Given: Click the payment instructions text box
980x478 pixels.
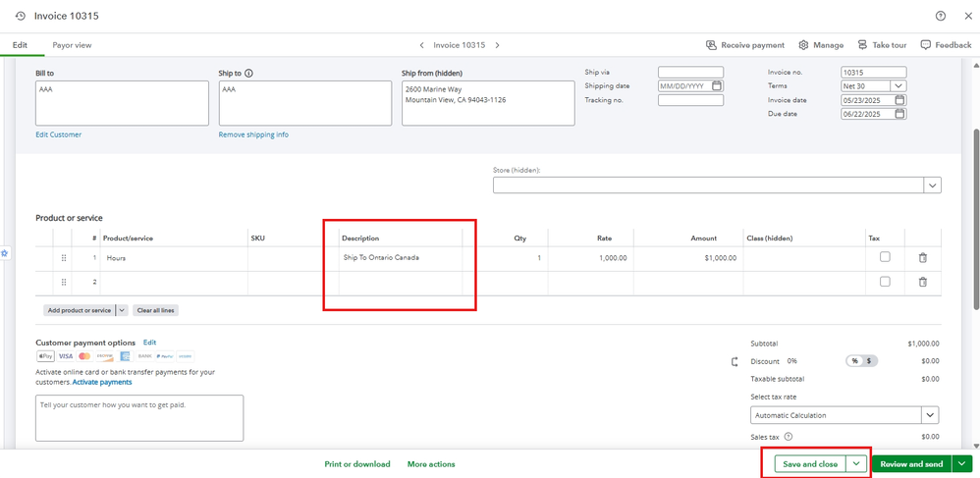Looking at the screenshot, I should pos(139,418).
